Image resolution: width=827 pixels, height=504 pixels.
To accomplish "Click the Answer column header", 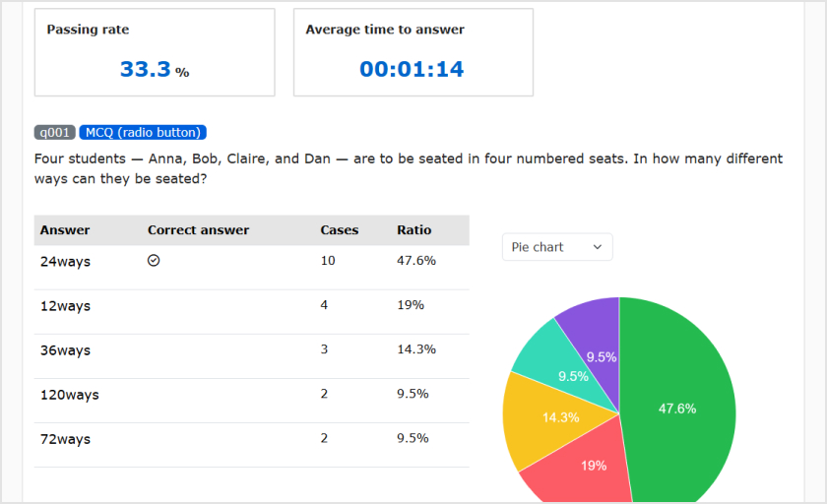I will coord(65,230).
